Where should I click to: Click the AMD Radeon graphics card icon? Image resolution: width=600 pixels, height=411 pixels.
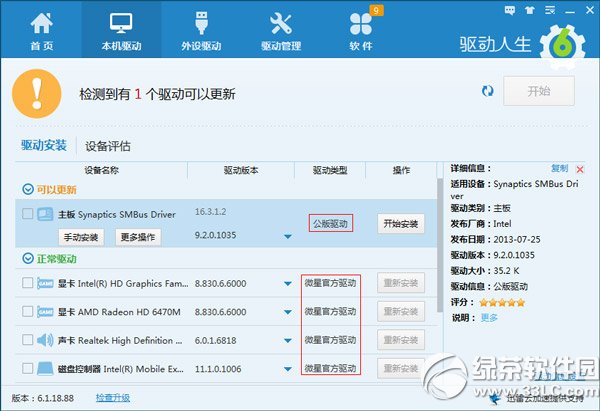pyautogui.click(x=45, y=312)
